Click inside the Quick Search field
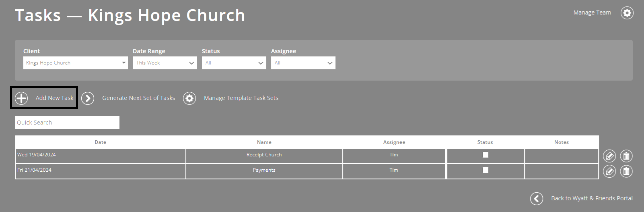The height and width of the screenshot is (212, 644). (x=67, y=123)
